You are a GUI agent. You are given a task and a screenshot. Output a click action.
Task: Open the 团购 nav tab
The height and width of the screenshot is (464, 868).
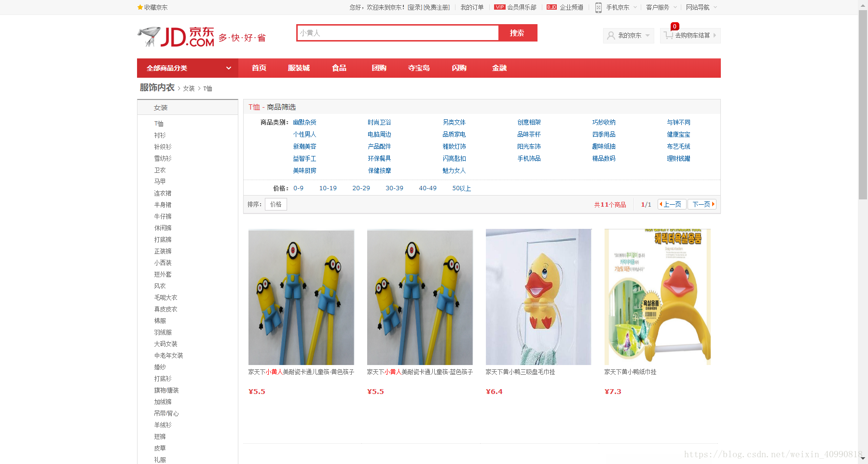pos(379,68)
